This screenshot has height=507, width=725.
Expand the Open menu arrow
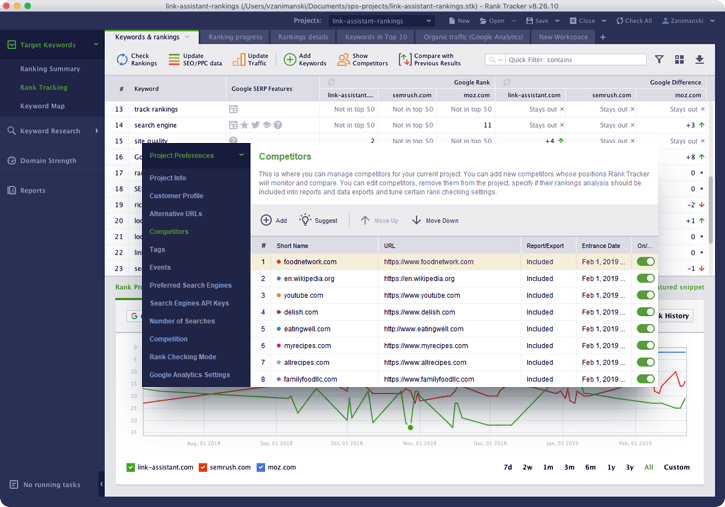tap(513, 21)
